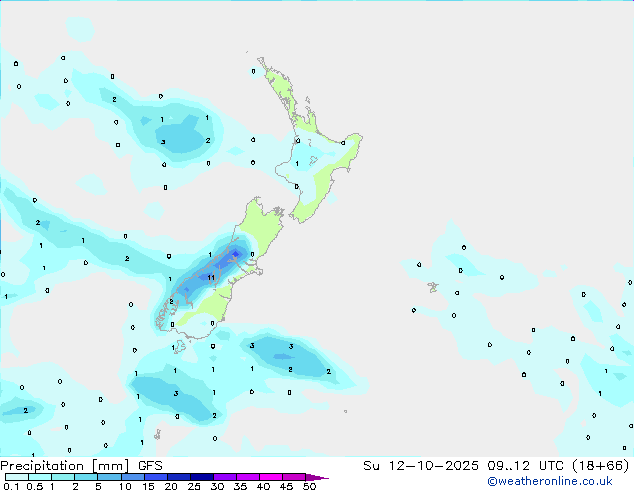Choose the 40 mm magenta legend swatch

pos(271,477)
